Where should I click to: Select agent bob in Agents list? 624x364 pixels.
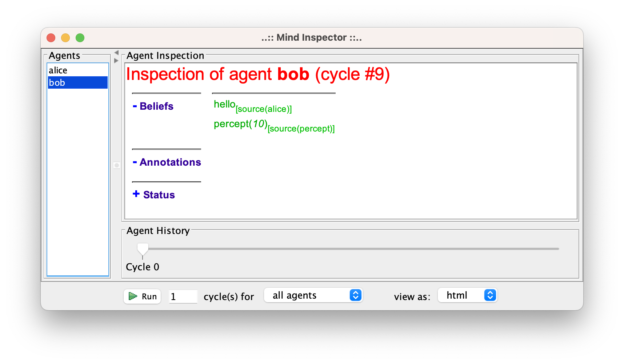click(x=78, y=82)
